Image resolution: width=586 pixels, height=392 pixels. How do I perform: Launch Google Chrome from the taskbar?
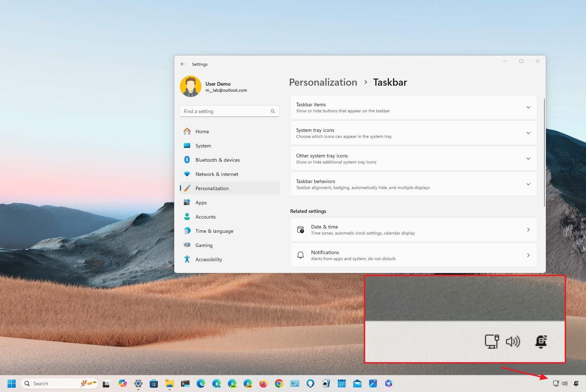click(x=279, y=383)
